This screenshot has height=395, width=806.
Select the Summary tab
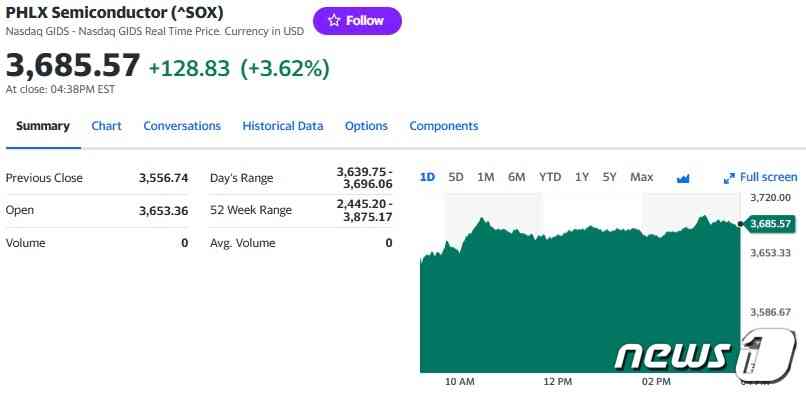(43, 126)
